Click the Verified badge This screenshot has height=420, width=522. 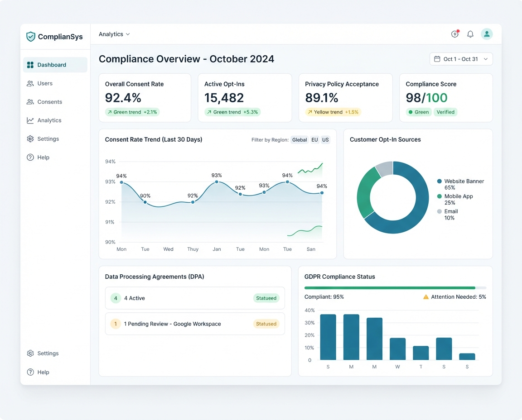coord(445,112)
